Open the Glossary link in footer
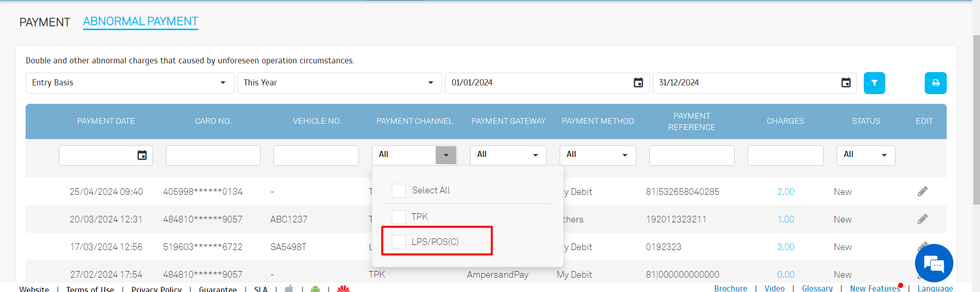980x292 pixels. click(x=817, y=288)
